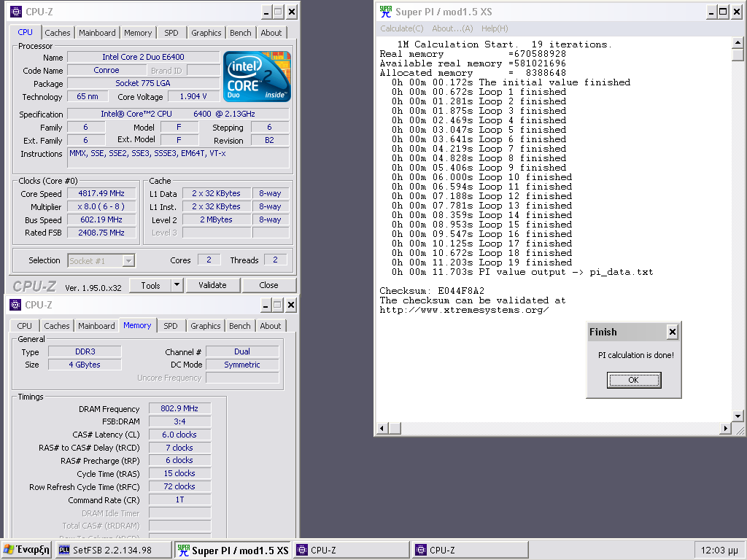Click processor name Intel Core 2 Duo E6400
This screenshot has width=747, height=560.
click(144, 57)
